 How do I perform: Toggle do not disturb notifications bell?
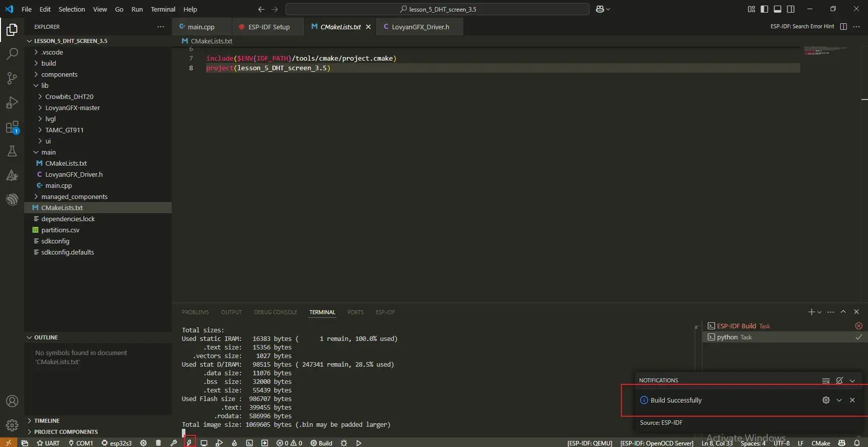point(839,380)
